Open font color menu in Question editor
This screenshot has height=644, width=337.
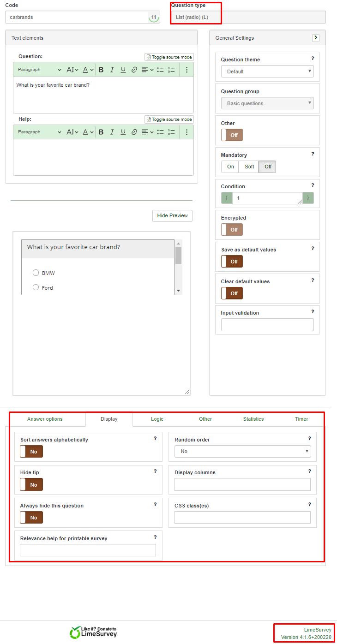click(x=88, y=70)
